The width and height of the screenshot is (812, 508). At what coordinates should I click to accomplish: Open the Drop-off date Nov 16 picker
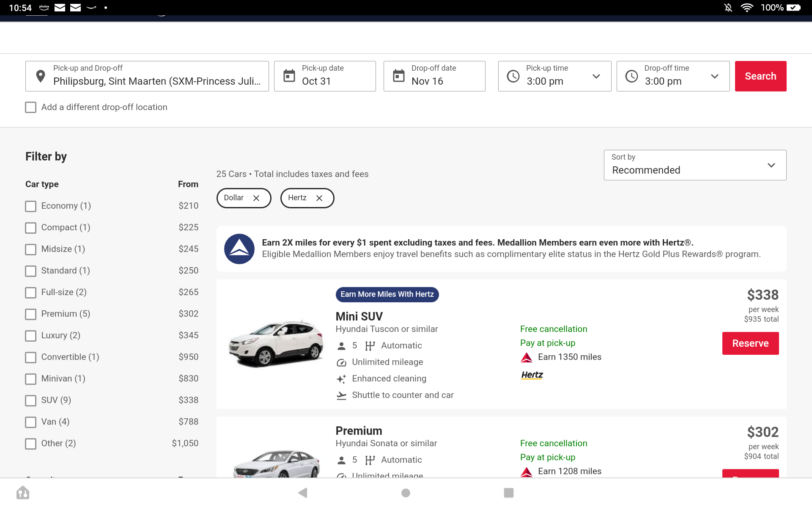(x=434, y=76)
